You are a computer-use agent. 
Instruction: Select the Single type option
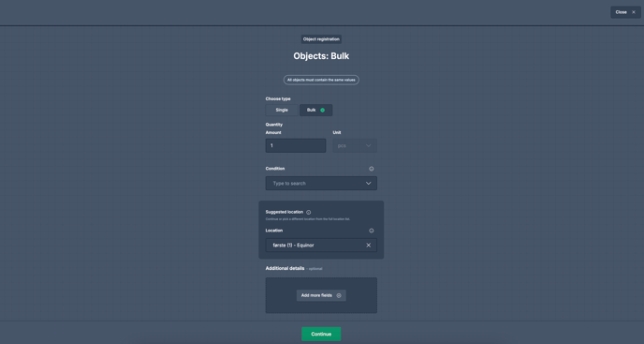(x=282, y=111)
